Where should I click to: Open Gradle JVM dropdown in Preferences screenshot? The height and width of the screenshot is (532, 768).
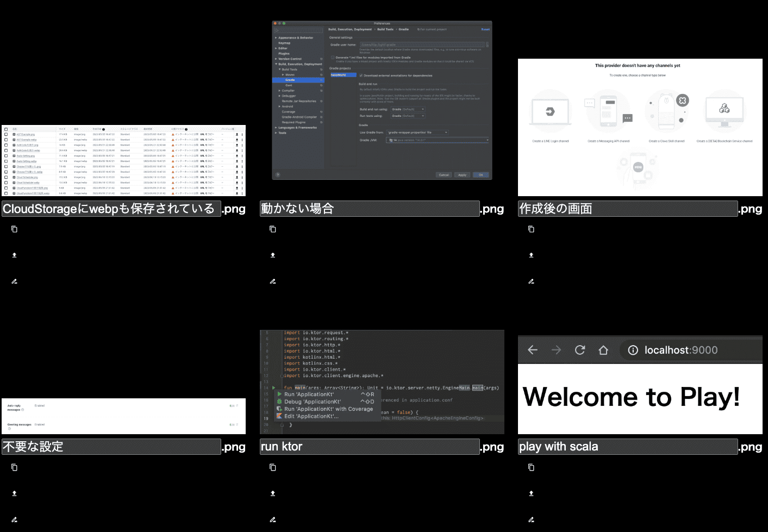tap(438, 140)
